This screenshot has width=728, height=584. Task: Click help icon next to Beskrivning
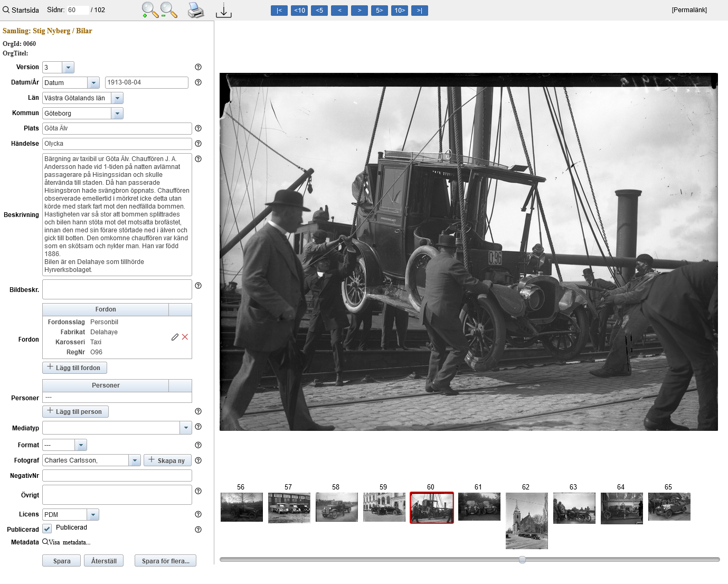point(198,159)
